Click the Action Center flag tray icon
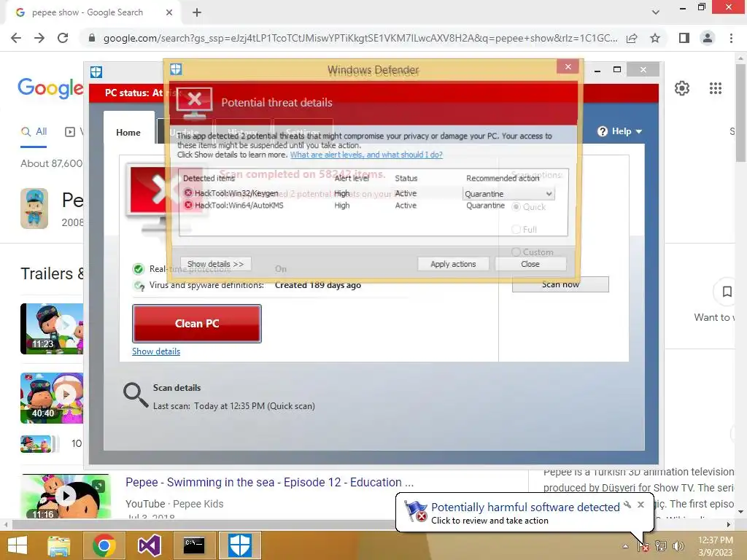747x560 pixels. tap(643, 546)
